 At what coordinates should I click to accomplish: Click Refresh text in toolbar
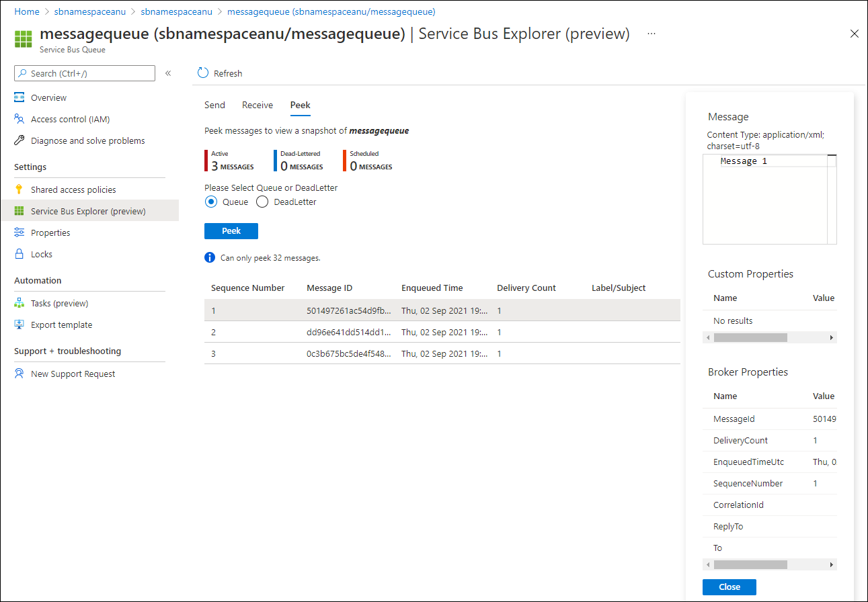(228, 73)
